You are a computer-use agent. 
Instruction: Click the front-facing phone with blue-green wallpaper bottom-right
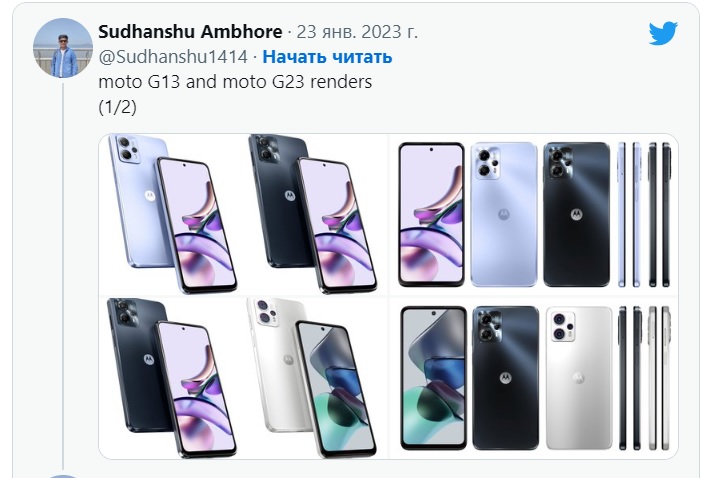434,378
